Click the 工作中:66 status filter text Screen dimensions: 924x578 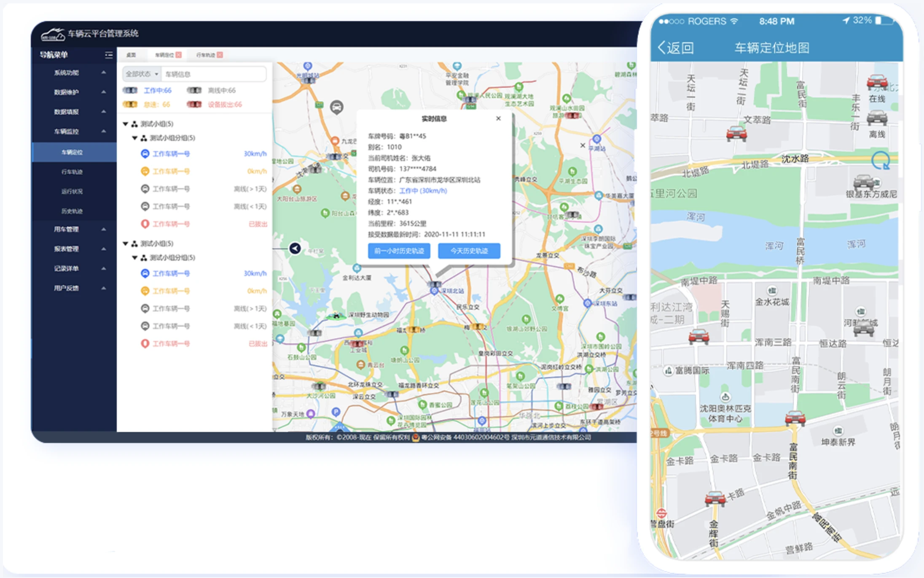coord(158,90)
